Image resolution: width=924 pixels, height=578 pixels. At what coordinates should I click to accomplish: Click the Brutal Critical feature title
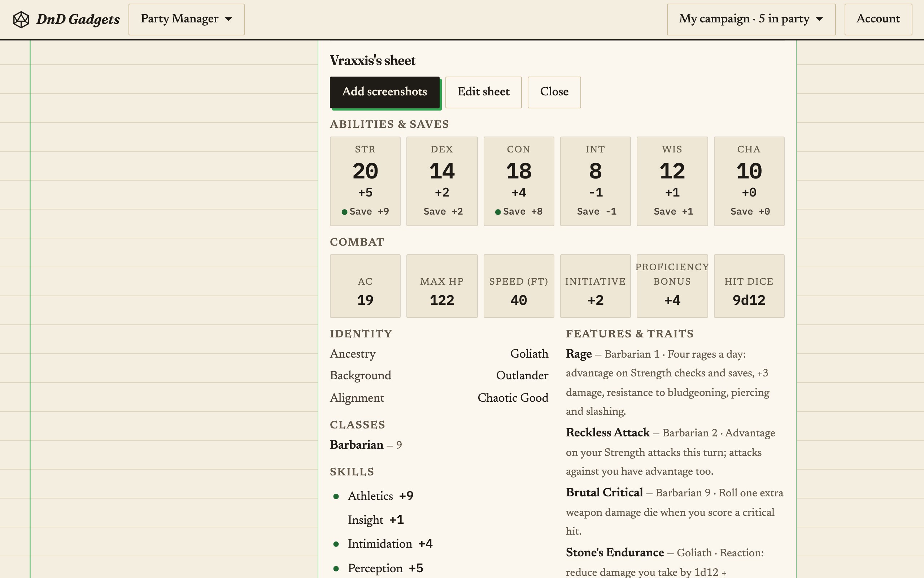605,493
